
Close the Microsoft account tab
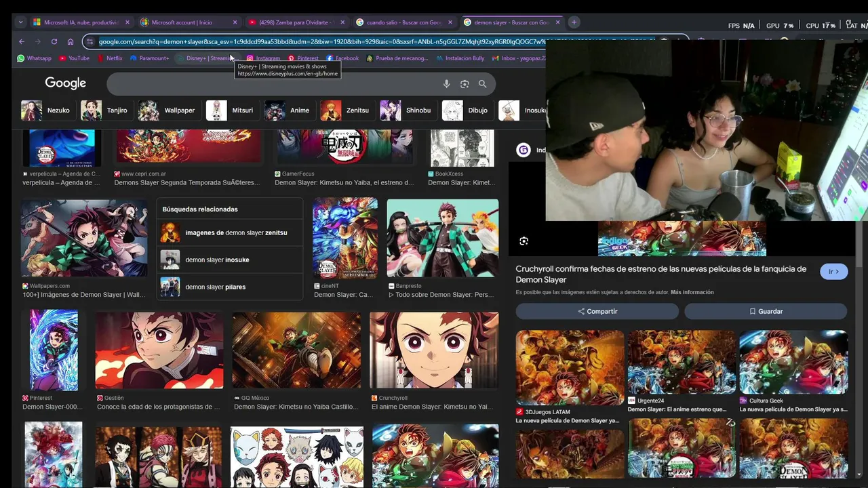click(235, 22)
